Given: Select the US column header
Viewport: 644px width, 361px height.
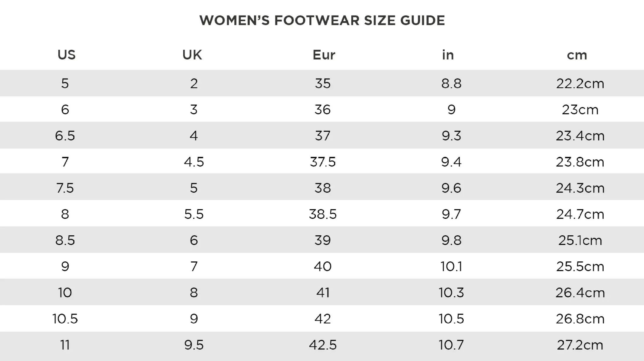Looking at the screenshot, I should point(66,55).
